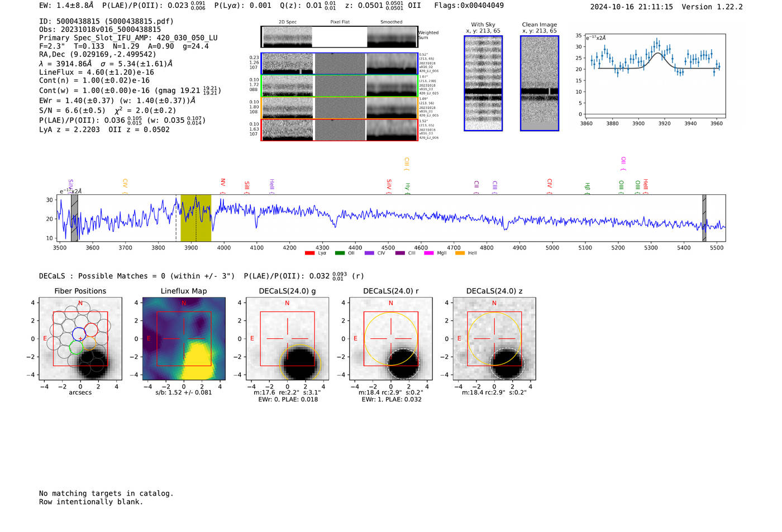Viewport: 782px width, 532px height.
Task: Click the purple CIV legend swatch
Action: (x=369, y=253)
